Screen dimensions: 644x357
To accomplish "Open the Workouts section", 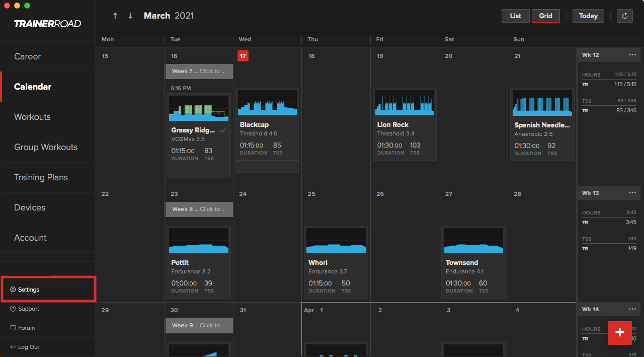I will (48, 117).
